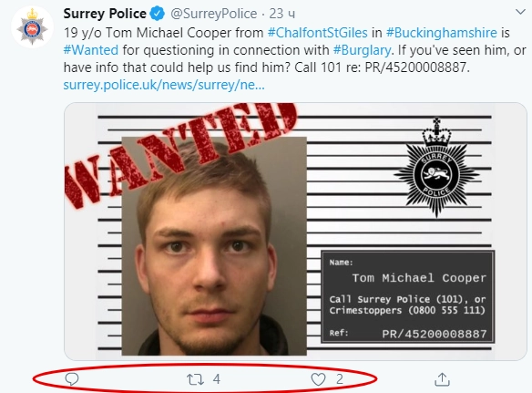Click the likes count number 2
Image resolution: width=532 pixels, height=393 pixels.
point(339,379)
